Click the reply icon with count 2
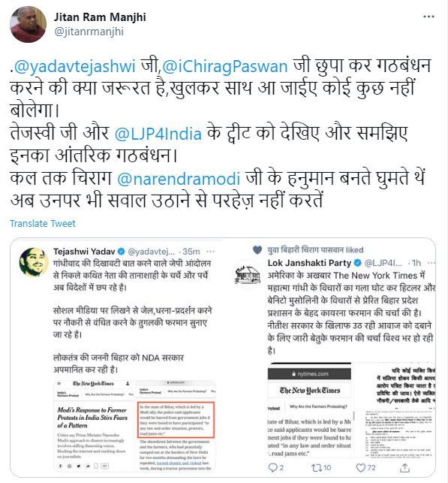 tap(272, 468)
